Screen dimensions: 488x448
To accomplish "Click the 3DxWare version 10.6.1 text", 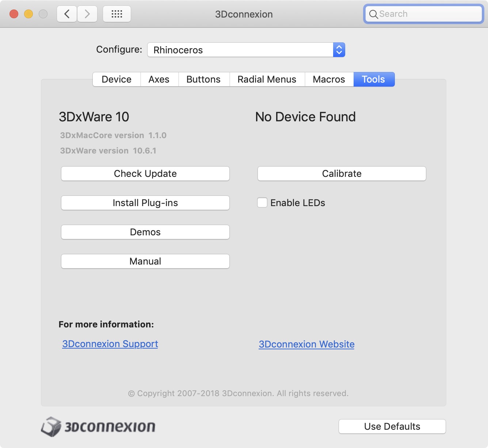I will (x=108, y=151).
